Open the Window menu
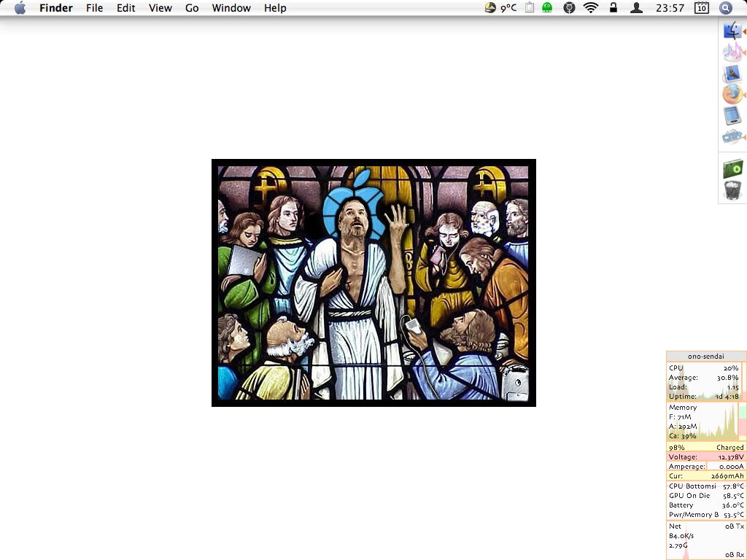Screen dimensions: 747x560 pos(231,7)
